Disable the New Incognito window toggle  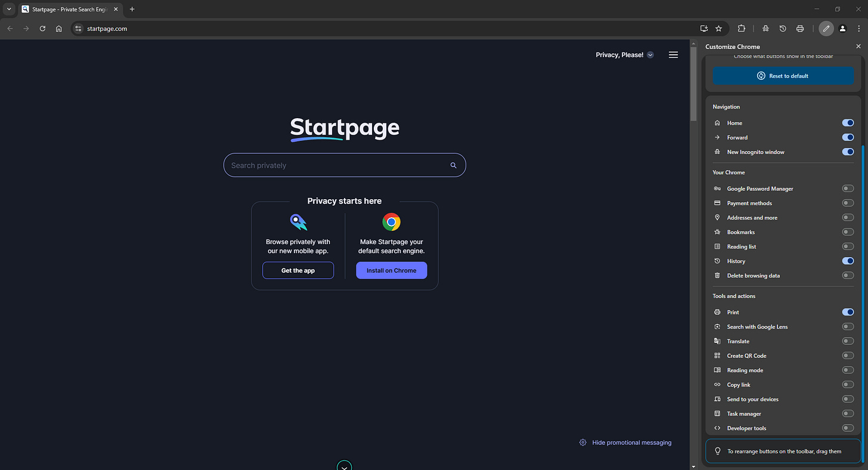pos(848,152)
